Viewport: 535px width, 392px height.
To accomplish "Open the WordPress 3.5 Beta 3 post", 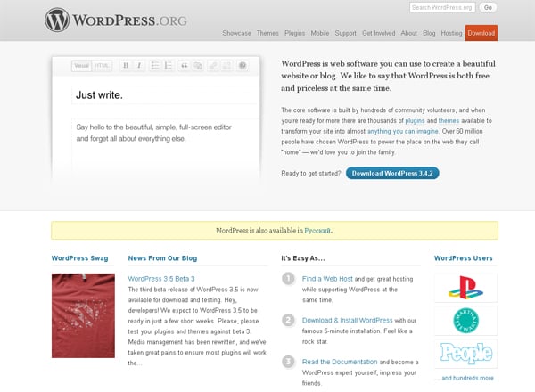I will point(161,279).
